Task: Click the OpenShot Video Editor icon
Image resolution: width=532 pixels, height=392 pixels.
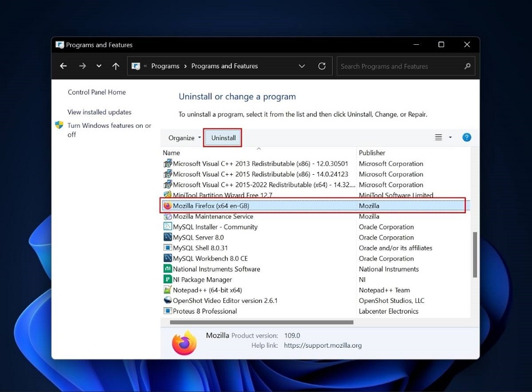Action: [167, 300]
